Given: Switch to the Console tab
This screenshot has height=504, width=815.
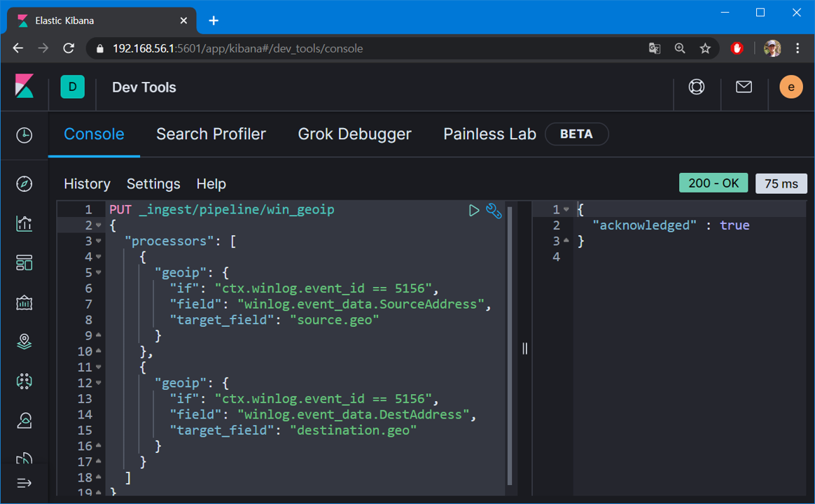Looking at the screenshot, I should (x=94, y=134).
